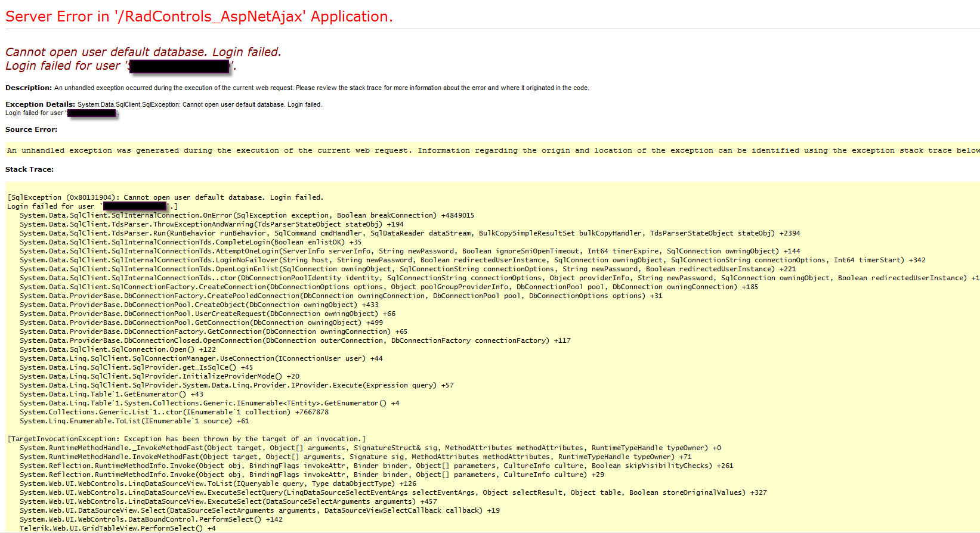Click the bold "Stack Trace:" label
This screenshot has width=980, height=533.
(30, 169)
